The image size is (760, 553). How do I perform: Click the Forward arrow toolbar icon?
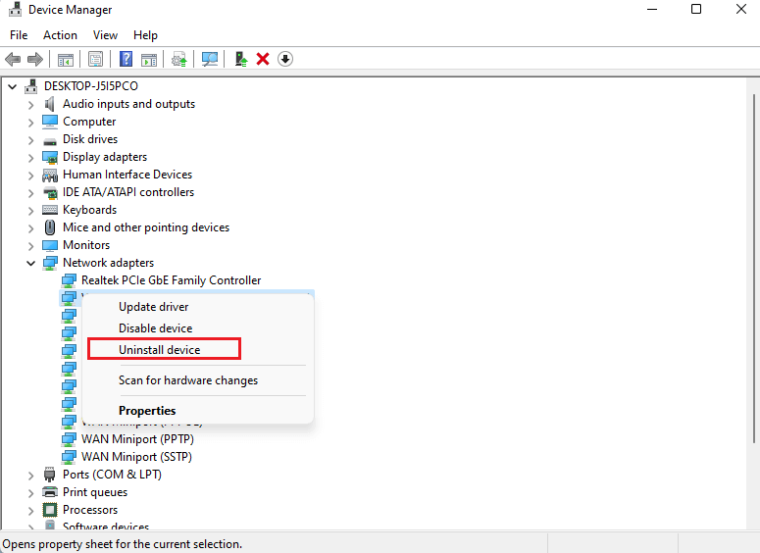click(35, 59)
